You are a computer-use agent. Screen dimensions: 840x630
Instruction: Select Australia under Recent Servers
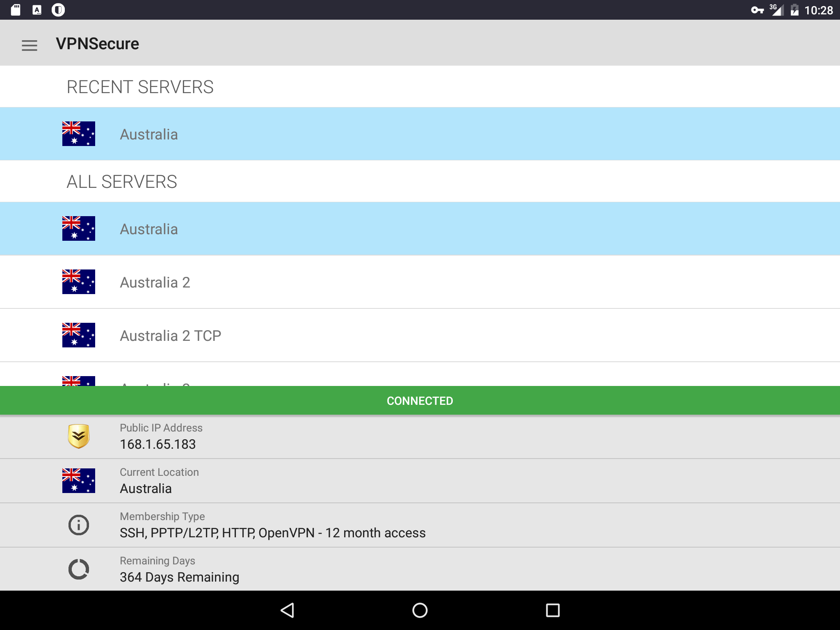pos(420,134)
